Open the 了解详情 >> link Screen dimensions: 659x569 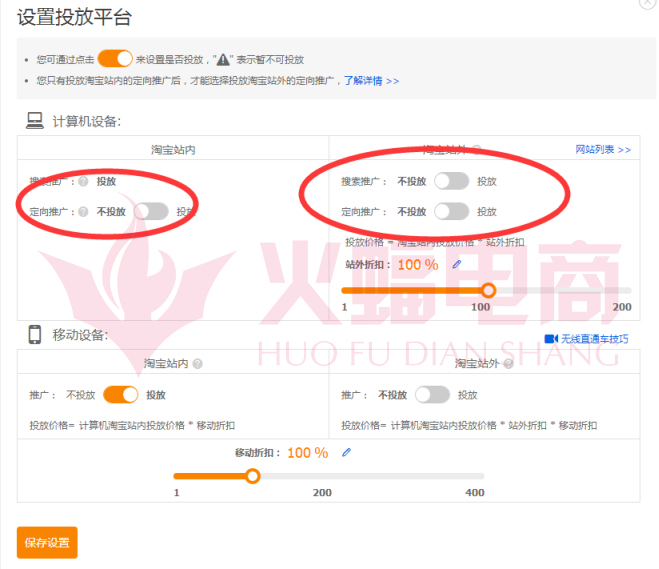[371, 80]
